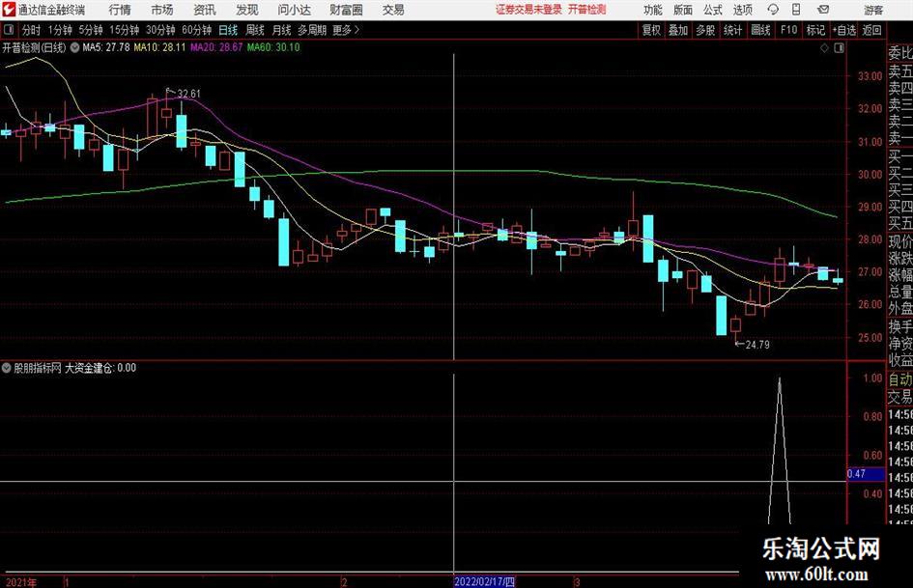Click the 返回 back button
The image size is (913, 588).
click(871, 30)
